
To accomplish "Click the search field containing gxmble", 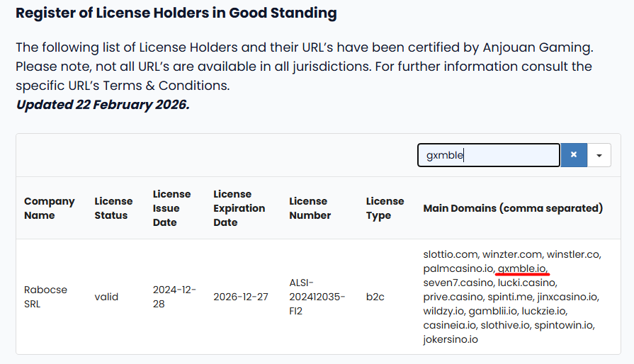I will [x=489, y=155].
